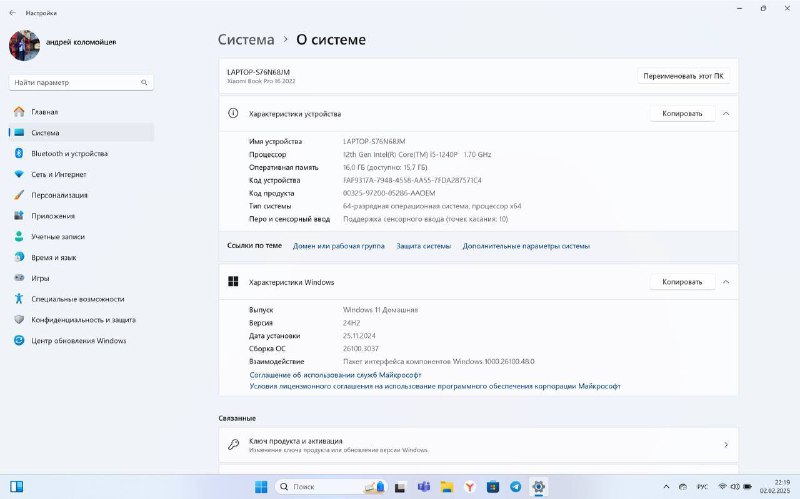
Task: Click the РУС language indicator
Action: pyautogui.click(x=702, y=487)
